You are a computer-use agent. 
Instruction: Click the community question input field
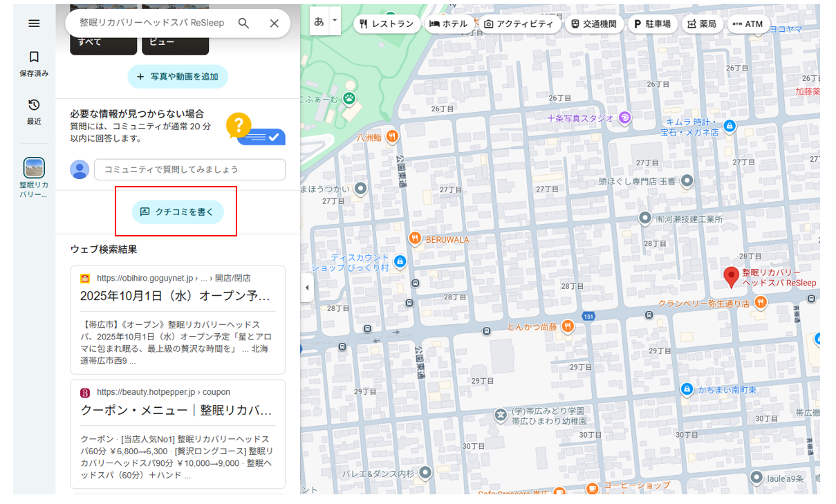tap(189, 169)
